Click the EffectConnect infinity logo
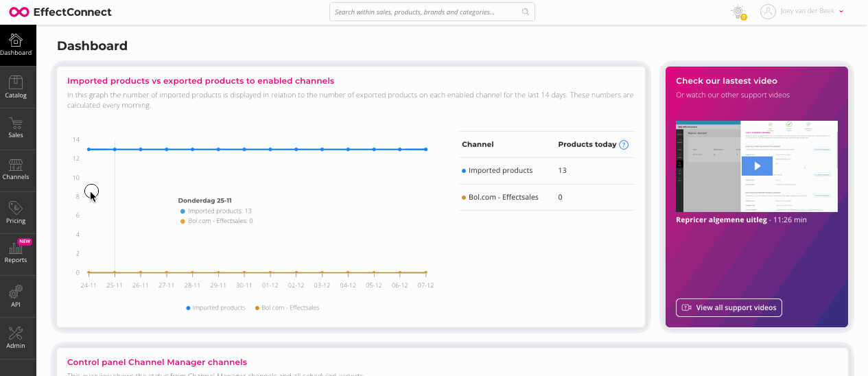Screen dimensions: 868x376 coord(19,12)
